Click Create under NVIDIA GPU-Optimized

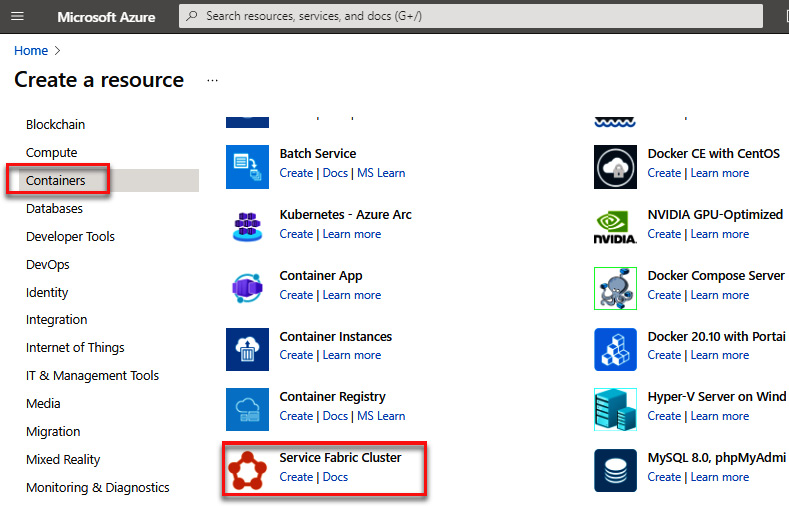click(664, 234)
